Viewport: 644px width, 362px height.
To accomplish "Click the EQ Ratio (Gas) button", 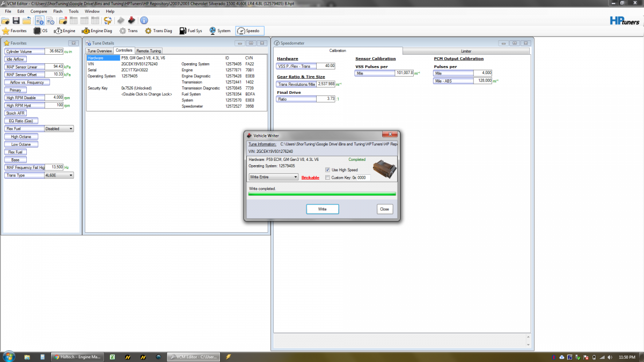I will click(21, 121).
